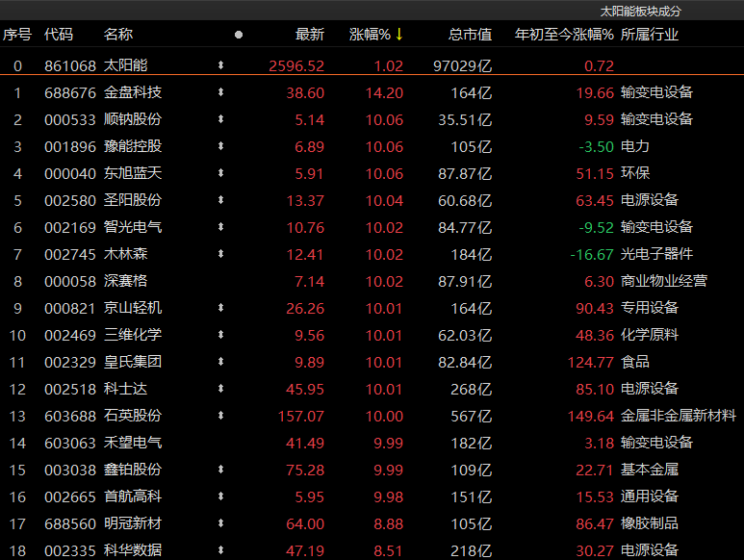Sort by 年初至今涨幅% column header

click(564, 35)
